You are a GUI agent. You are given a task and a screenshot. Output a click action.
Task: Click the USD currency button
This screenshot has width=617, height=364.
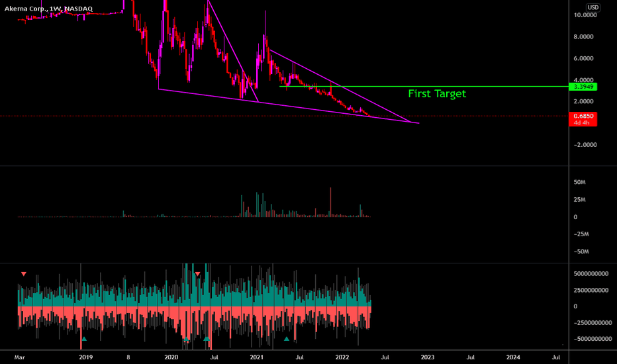pyautogui.click(x=593, y=7)
